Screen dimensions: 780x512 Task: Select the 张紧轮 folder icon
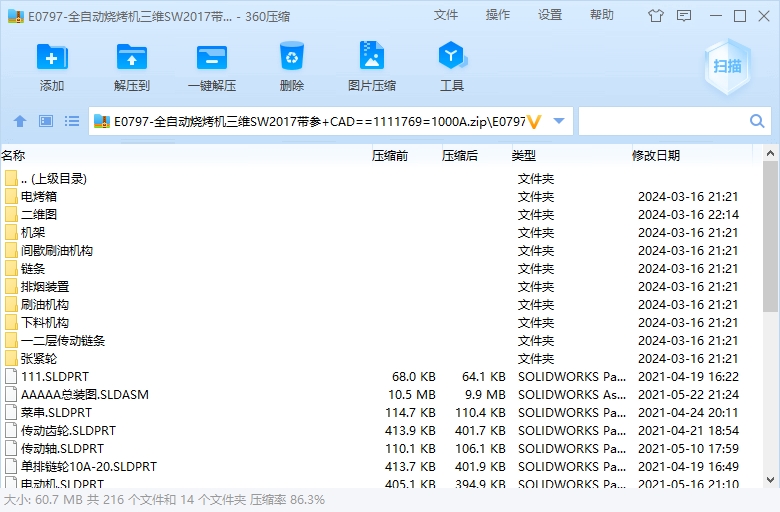pyautogui.click(x=11, y=359)
